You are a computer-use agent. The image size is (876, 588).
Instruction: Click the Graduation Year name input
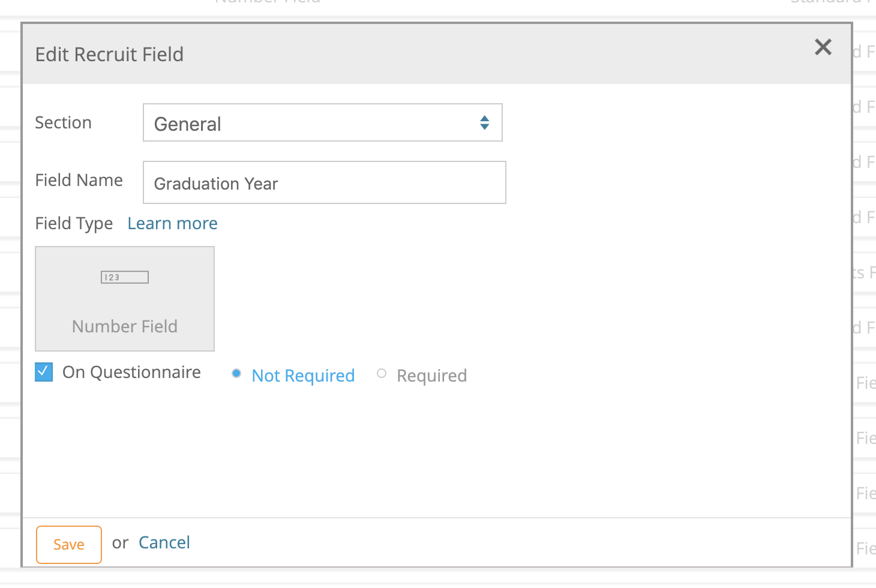point(324,183)
